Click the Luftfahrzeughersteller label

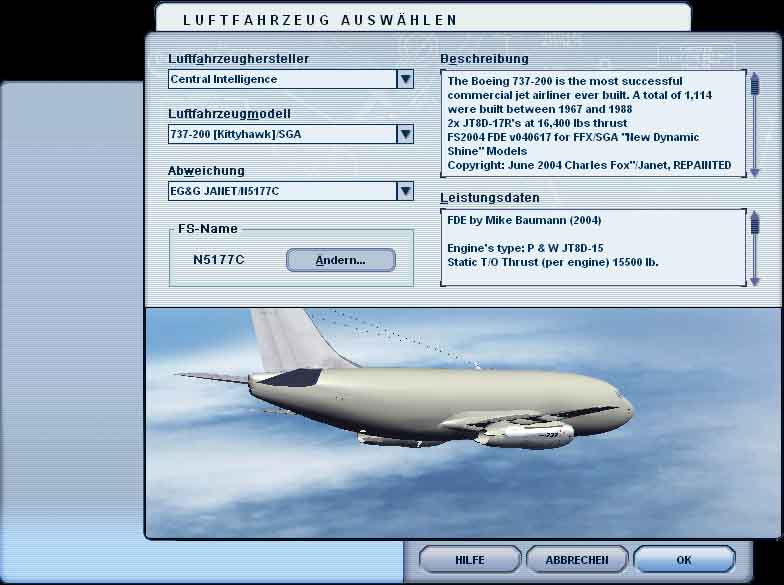238,58
